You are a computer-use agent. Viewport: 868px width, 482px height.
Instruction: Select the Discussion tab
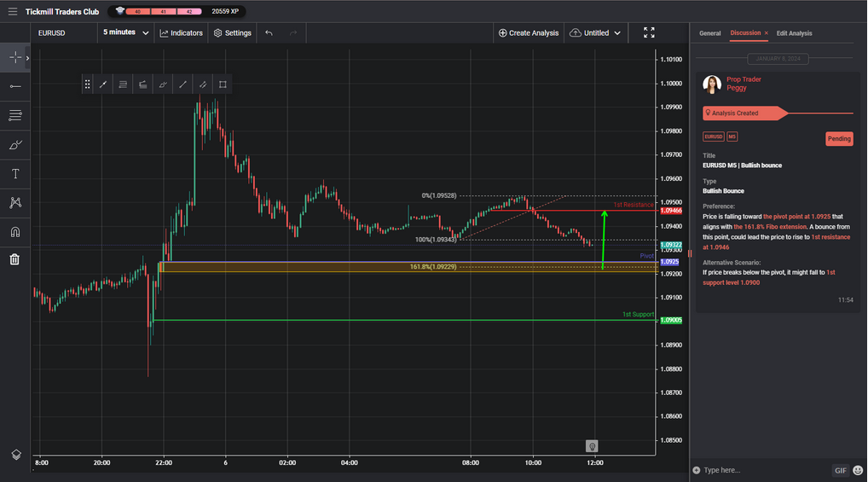745,32
